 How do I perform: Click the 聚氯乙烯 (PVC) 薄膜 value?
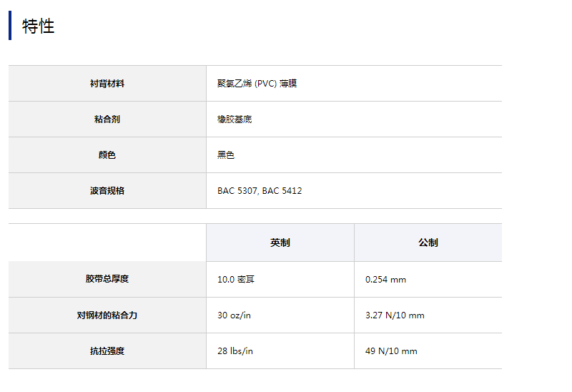(x=257, y=84)
